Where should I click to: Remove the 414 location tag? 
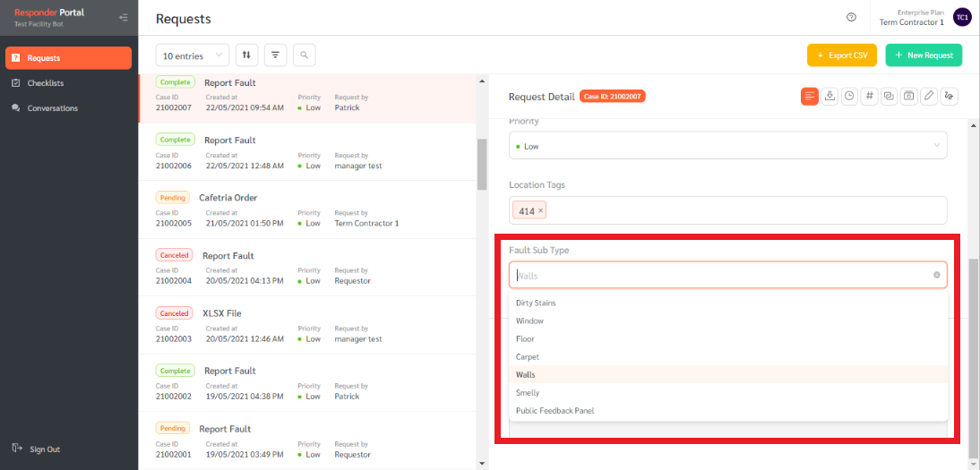pyautogui.click(x=541, y=210)
